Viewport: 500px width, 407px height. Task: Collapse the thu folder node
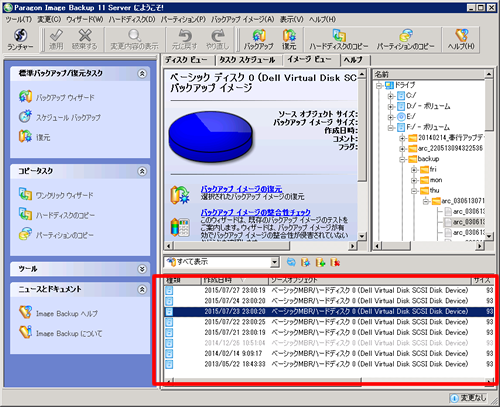coord(414,191)
